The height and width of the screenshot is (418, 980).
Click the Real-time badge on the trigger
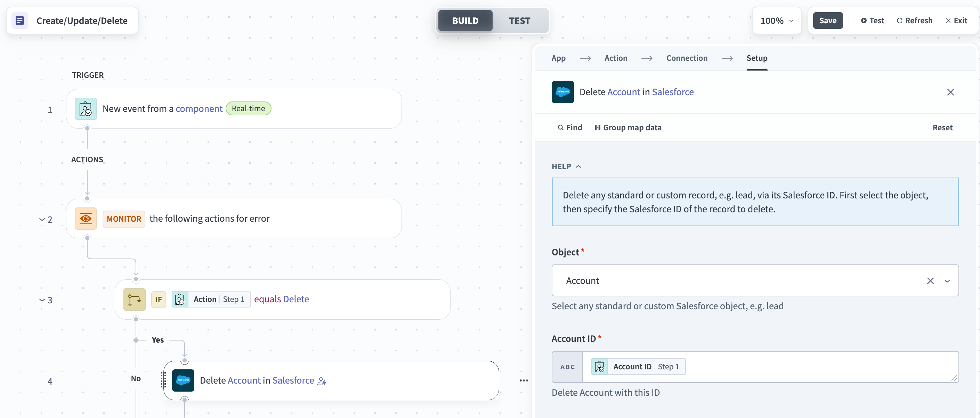click(249, 108)
